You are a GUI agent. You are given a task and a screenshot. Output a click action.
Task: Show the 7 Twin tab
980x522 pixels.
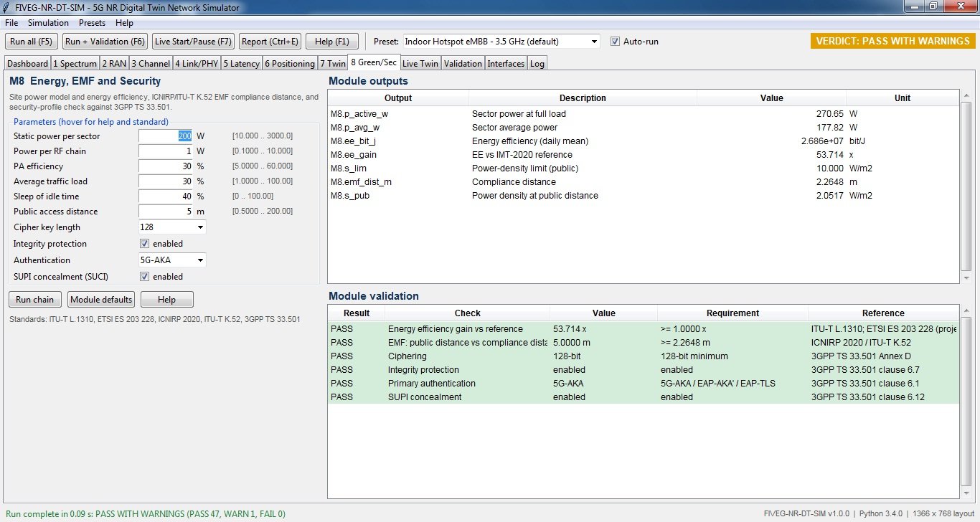[333, 64]
